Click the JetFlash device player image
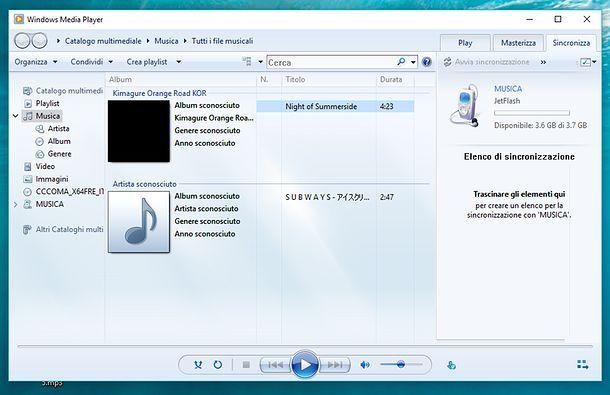Viewport: 610px width, 395px height. coord(465,106)
